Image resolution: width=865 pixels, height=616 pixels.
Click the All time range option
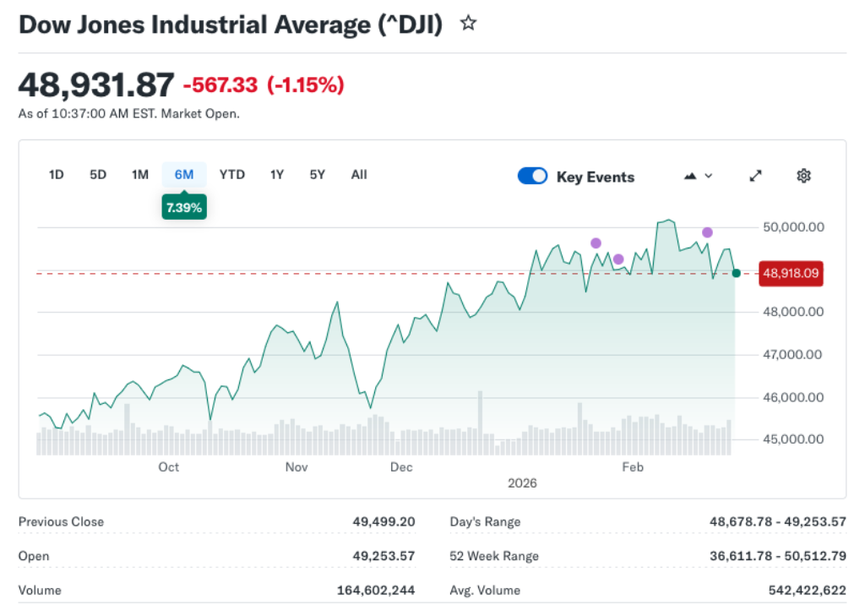(x=358, y=174)
